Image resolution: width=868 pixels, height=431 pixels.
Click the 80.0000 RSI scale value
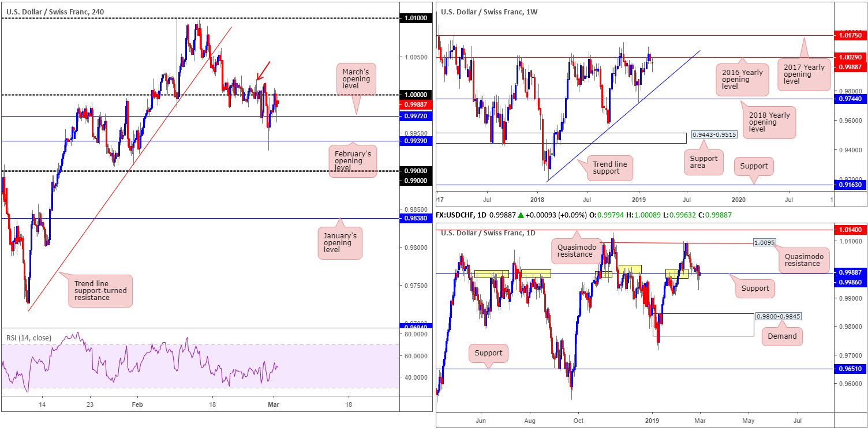pyautogui.click(x=416, y=334)
